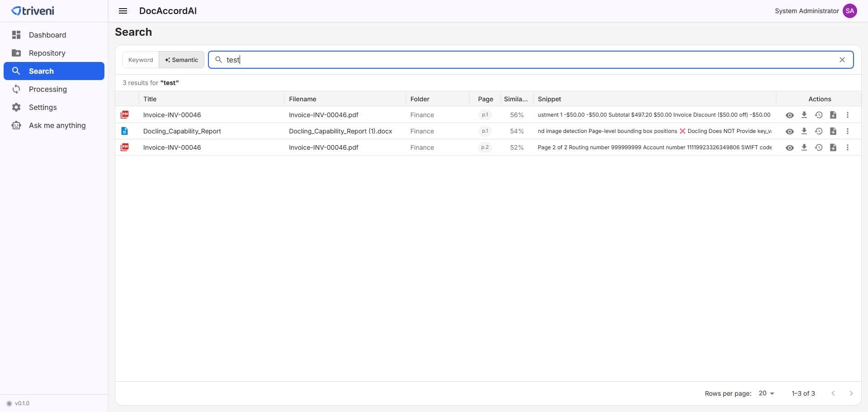Click document icon of Docling_Capability_Report row
The width and height of the screenshot is (868, 412).
coord(125,131)
